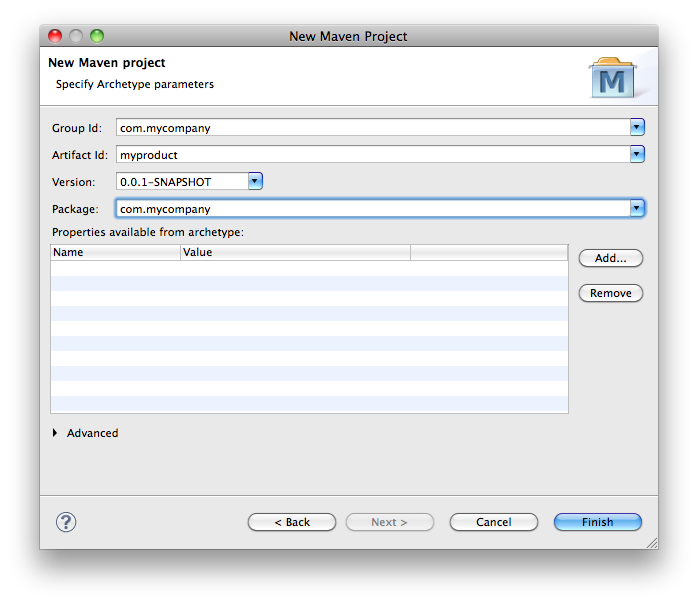Click the Package text field
The height and width of the screenshot is (604, 698).
pos(373,208)
